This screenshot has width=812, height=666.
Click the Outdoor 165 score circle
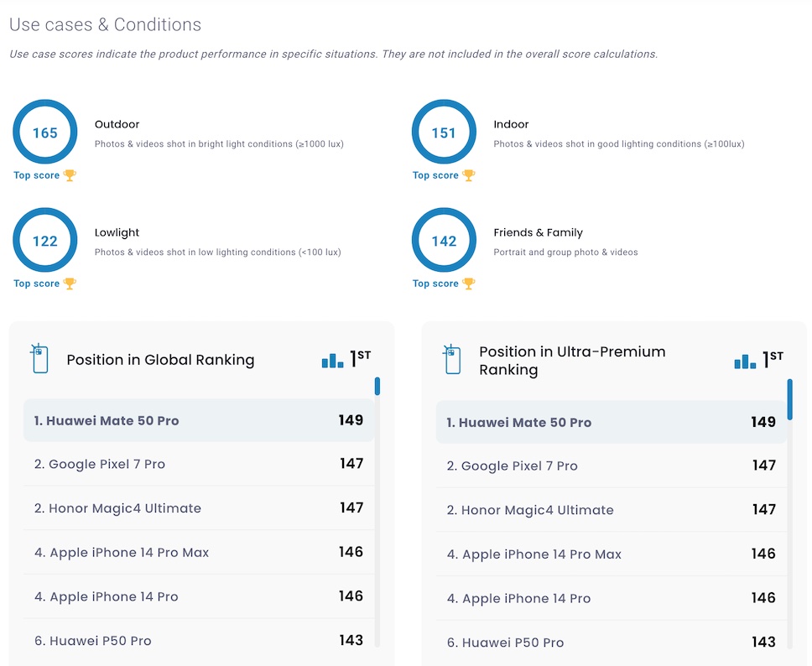[x=44, y=133]
